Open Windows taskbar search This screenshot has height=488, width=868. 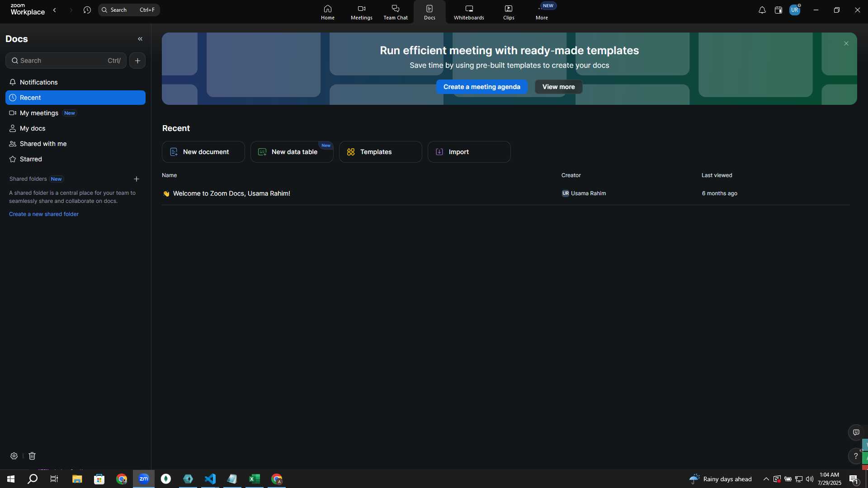click(x=33, y=479)
